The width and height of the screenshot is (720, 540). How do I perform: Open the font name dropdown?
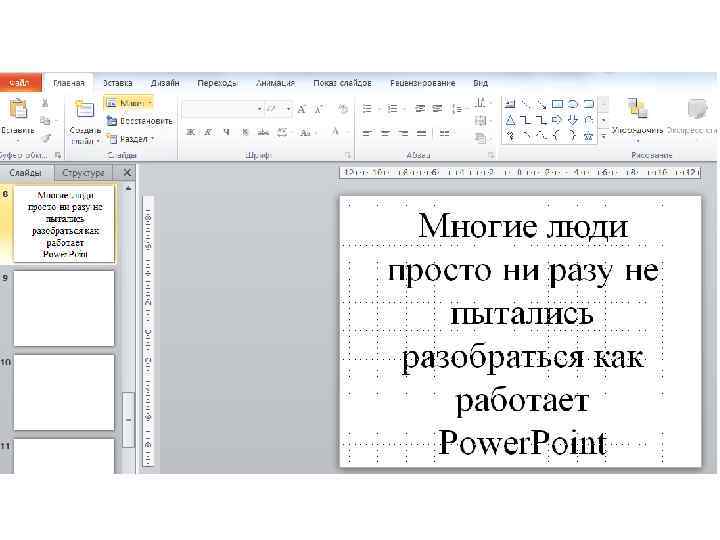point(259,109)
